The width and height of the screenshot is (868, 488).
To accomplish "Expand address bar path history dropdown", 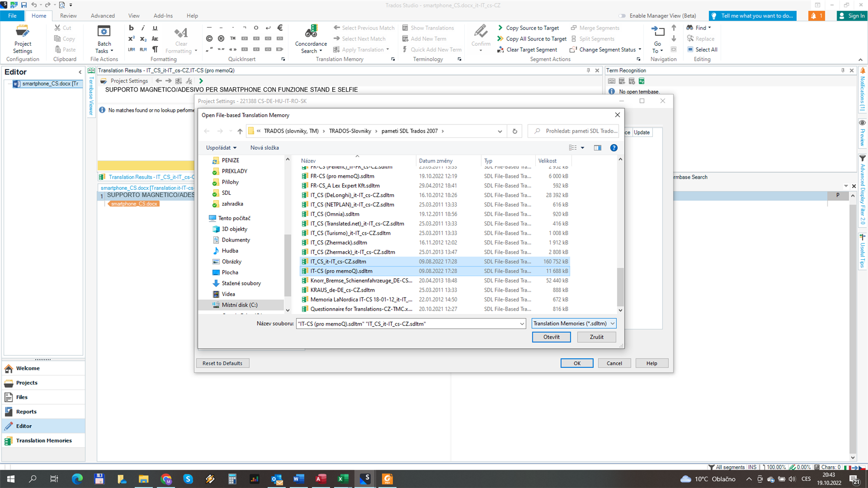I will pyautogui.click(x=500, y=131).
